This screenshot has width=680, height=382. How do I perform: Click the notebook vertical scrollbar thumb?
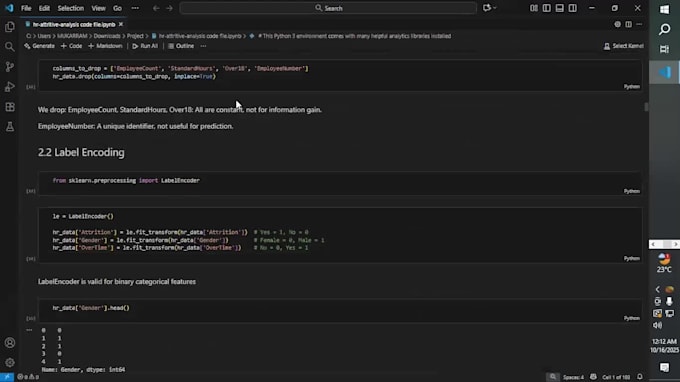point(646,107)
